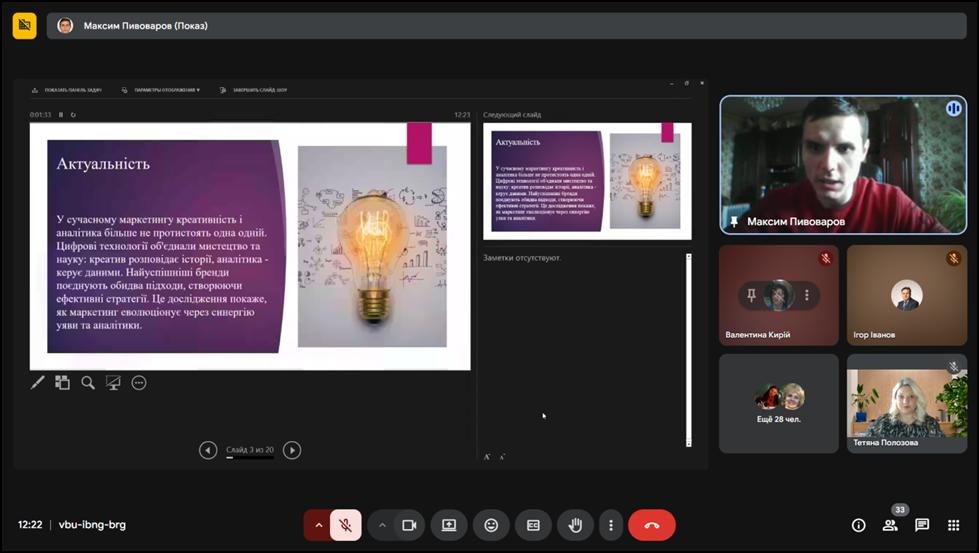Open the 'Ещё 28 чел.' participants tile

[x=779, y=403]
